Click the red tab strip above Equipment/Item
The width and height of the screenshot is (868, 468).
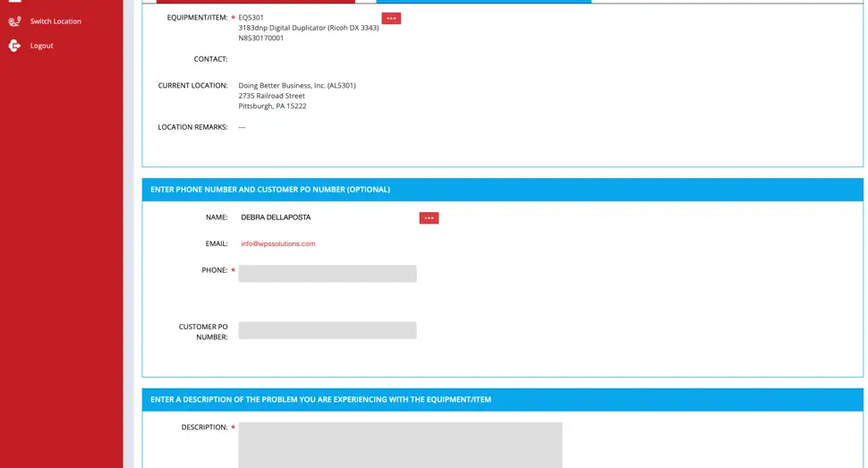[x=255, y=2]
